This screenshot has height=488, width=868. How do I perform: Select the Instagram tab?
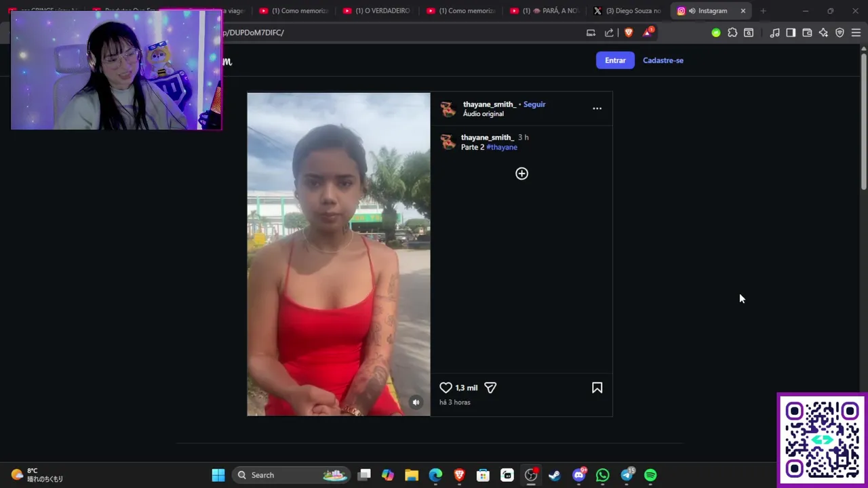coord(711,11)
